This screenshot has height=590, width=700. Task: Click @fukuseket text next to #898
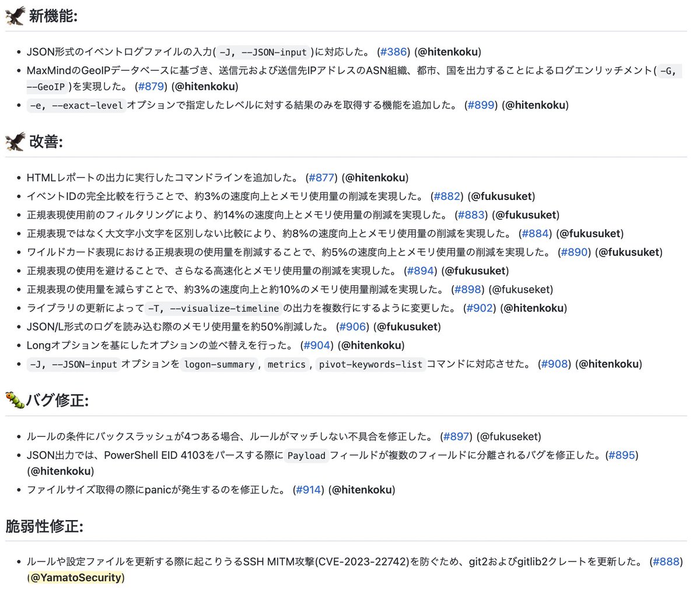click(x=521, y=290)
